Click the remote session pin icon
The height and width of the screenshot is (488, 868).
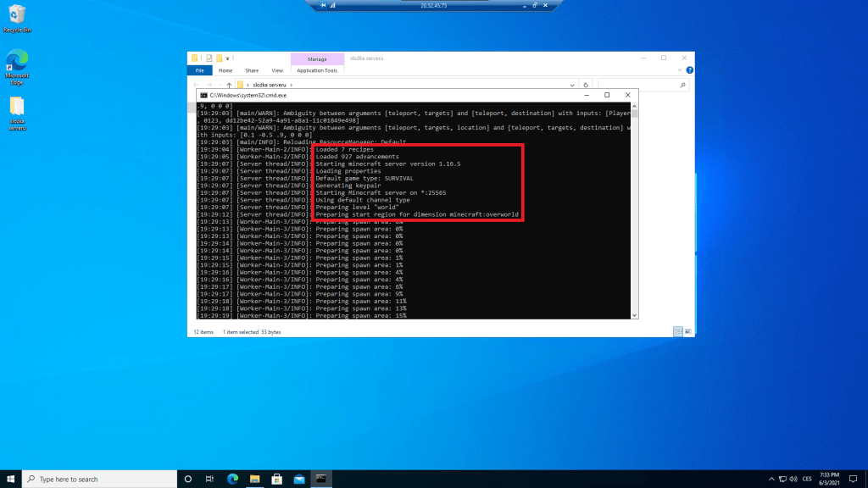pos(323,6)
